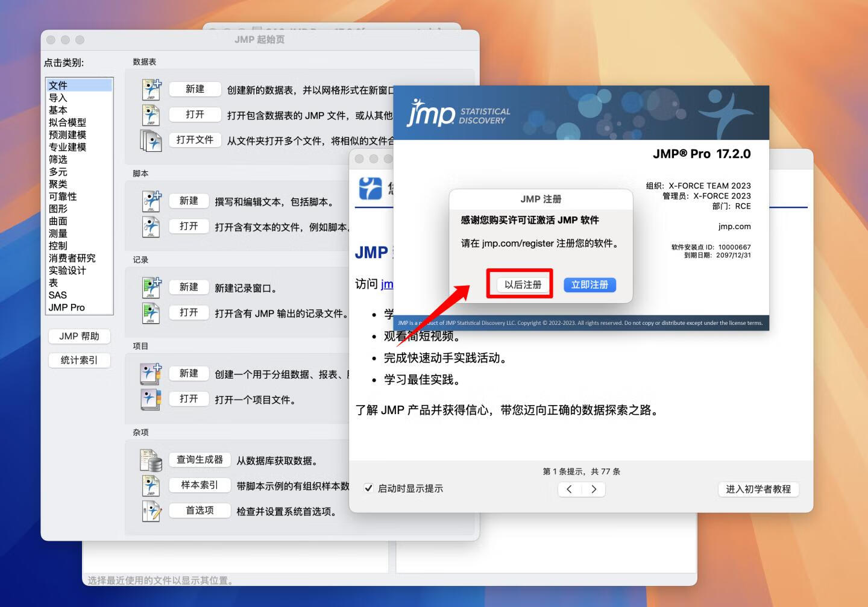868x607 pixels.
Task: Select 测量 category in list
Action: (79, 234)
